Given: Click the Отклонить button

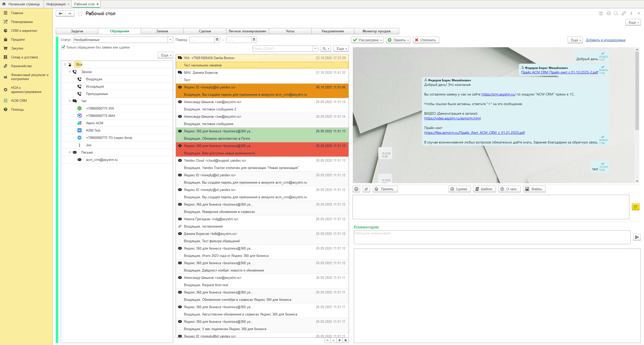Looking at the screenshot, I should pos(426,40).
